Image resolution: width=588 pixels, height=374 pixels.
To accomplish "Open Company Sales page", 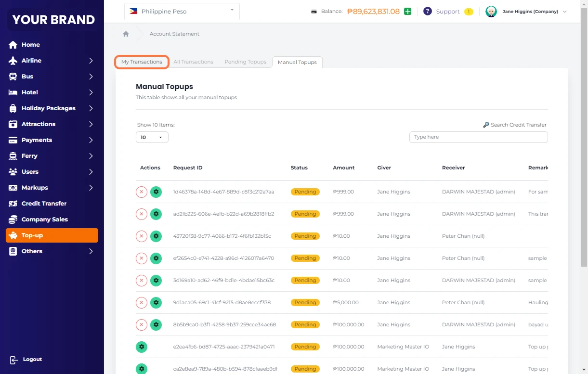I will [x=44, y=219].
